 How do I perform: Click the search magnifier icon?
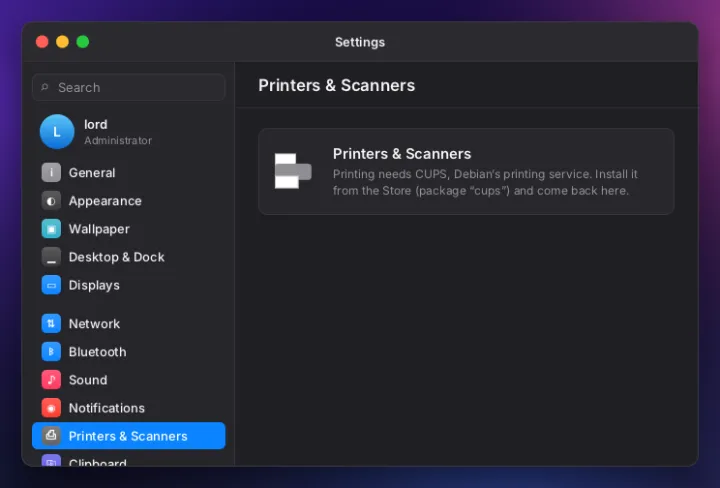(45, 87)
